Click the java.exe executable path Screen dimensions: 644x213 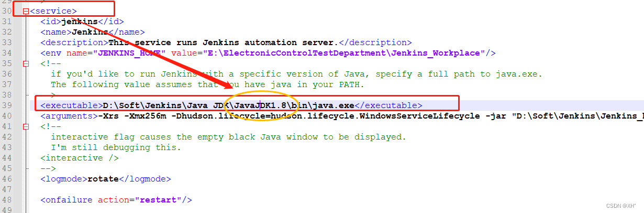coord(228,105)
